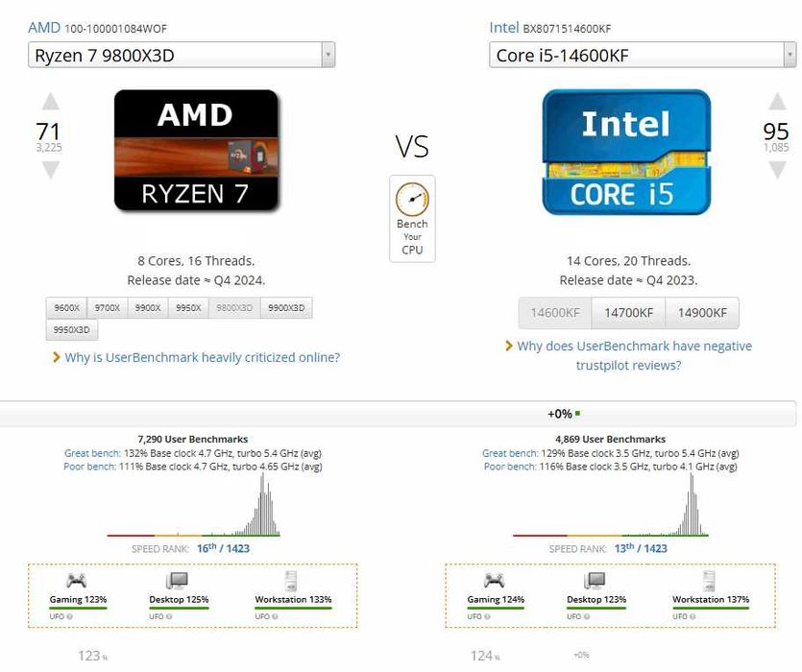Switch to the 9700X tab
Screen dimensions: 802x672
pyautogui.click(x=107, y=308)
